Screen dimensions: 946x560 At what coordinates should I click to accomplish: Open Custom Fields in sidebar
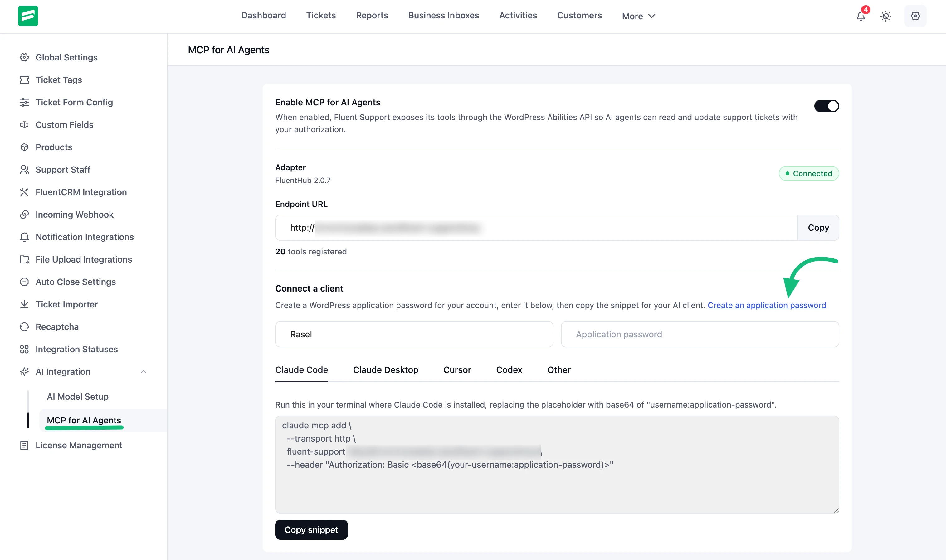point(64,124)
